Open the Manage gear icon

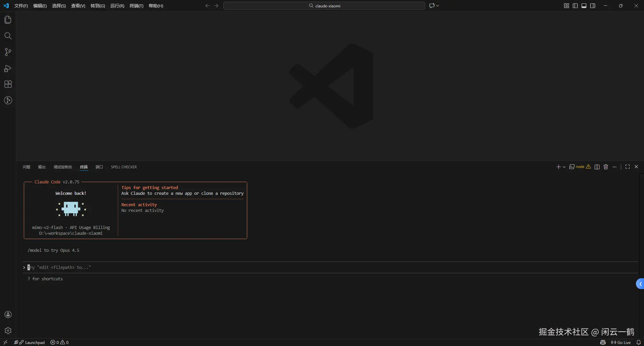[8, 331]
